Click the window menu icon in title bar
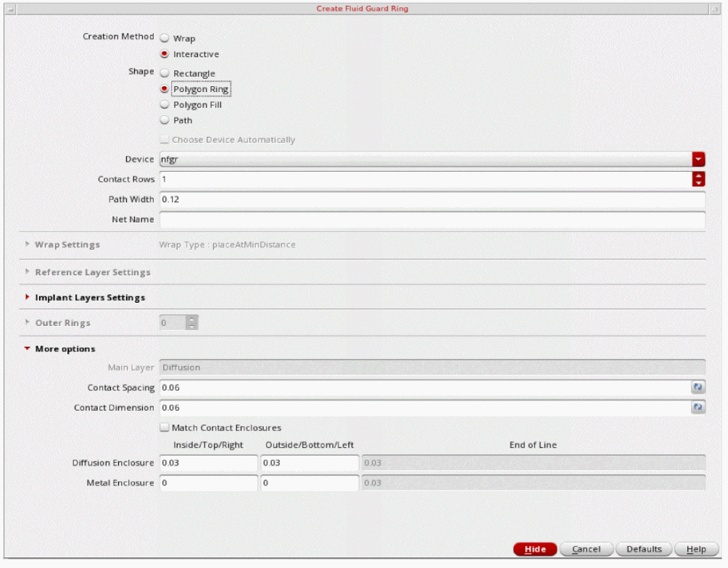This screenshot has height=568, width=728. [10, 9]
